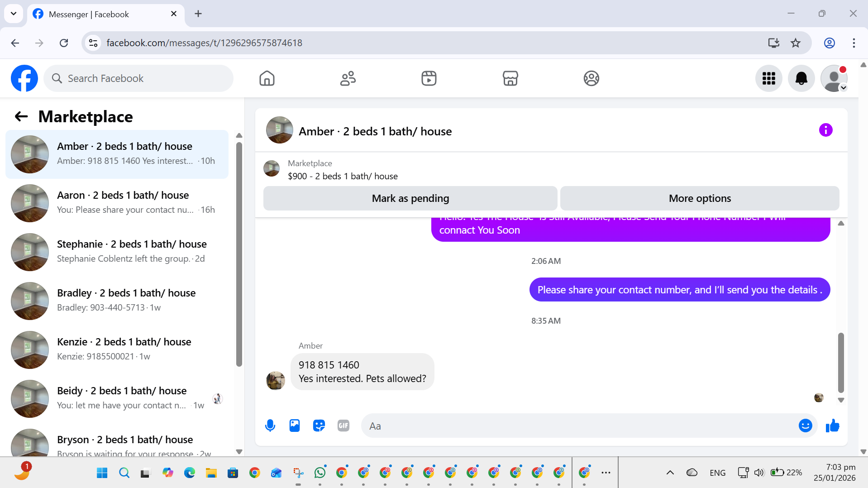Click the chat scroll-up arrow

(841, 223)
